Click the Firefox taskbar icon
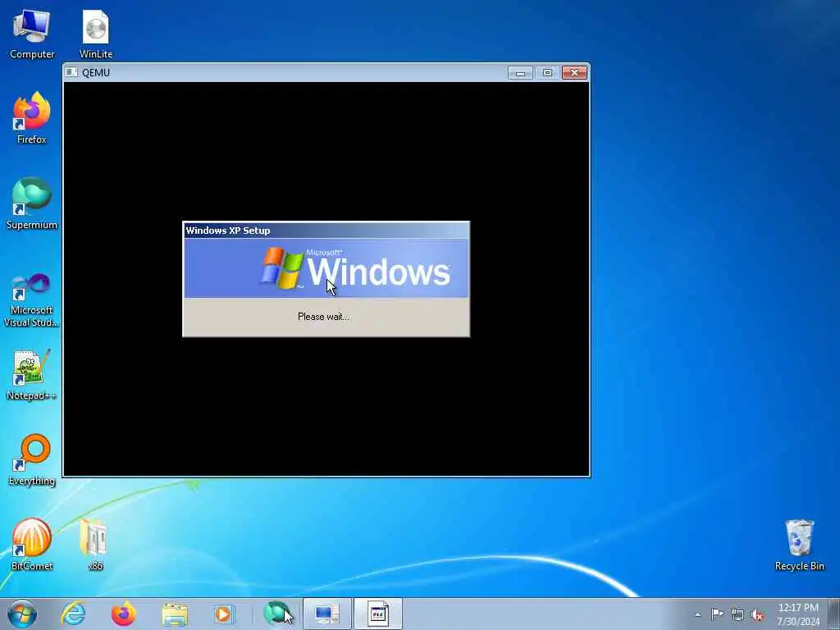The height and width of the screenshot is (630, 840). click(124, 614)
